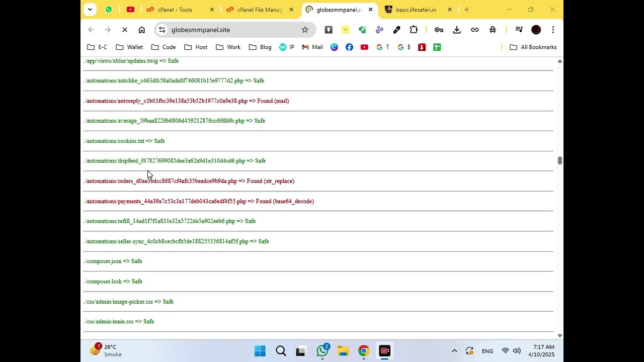Click the payments Found (base64_decode) result line

point(199,201)
